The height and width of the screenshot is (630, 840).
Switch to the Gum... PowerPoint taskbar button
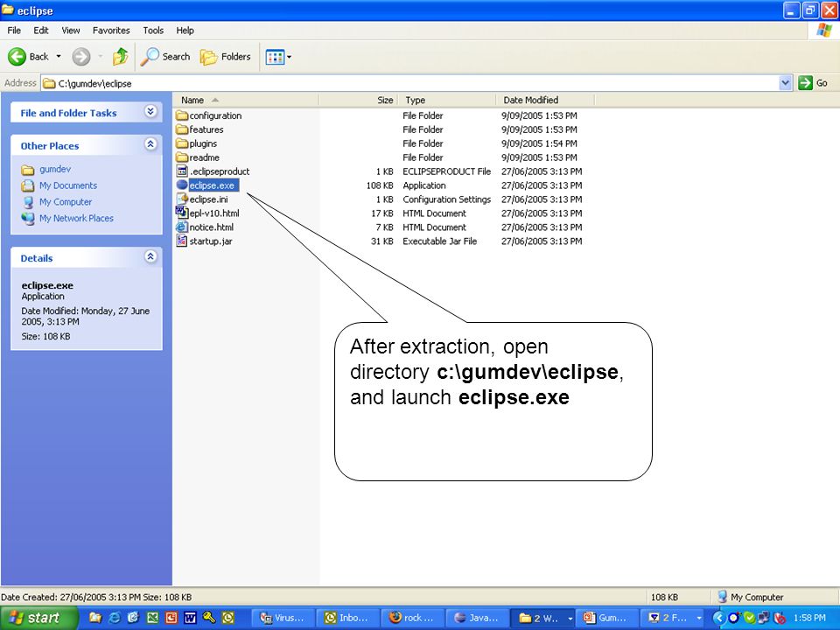tap(607, 618)
